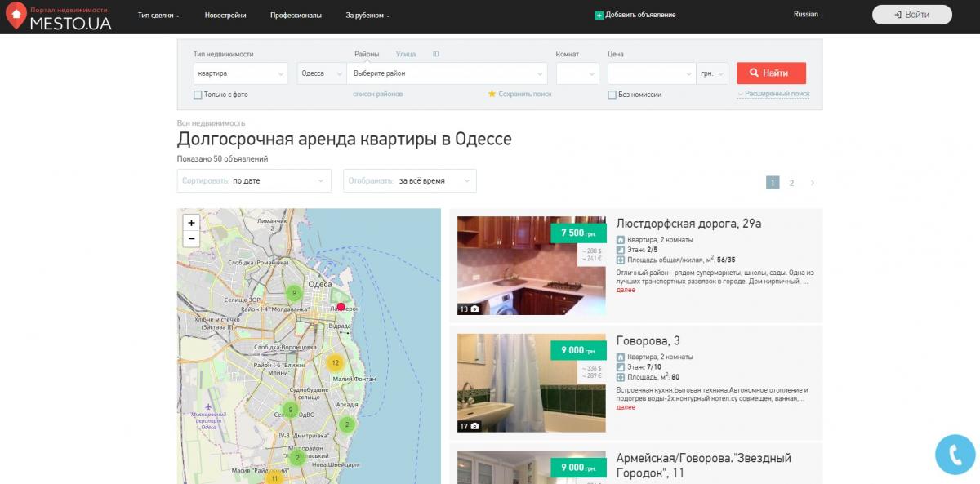The image size is (980, 484).
Task: Open the blue phone call widget
Action: [955, 454]
